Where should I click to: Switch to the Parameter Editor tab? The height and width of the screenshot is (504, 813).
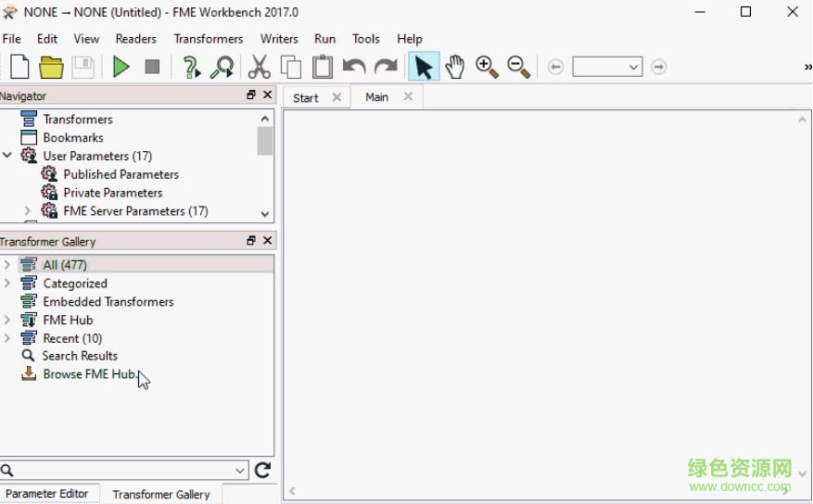click(x=46, y=494)
